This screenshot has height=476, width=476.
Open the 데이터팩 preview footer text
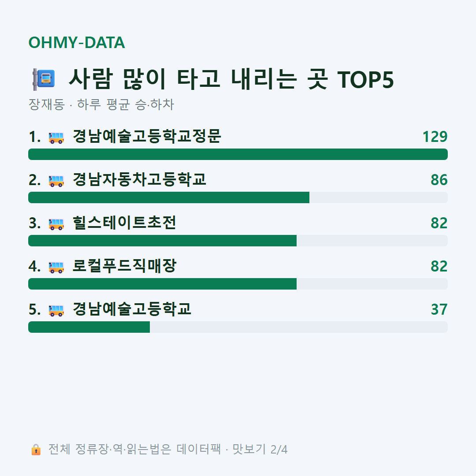(x=168, y=449)
